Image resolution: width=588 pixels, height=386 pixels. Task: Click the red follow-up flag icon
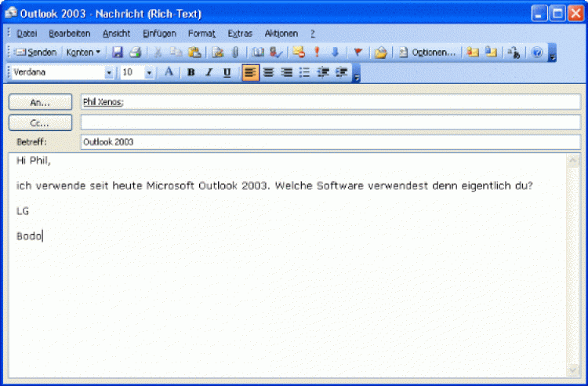[358, 53]
